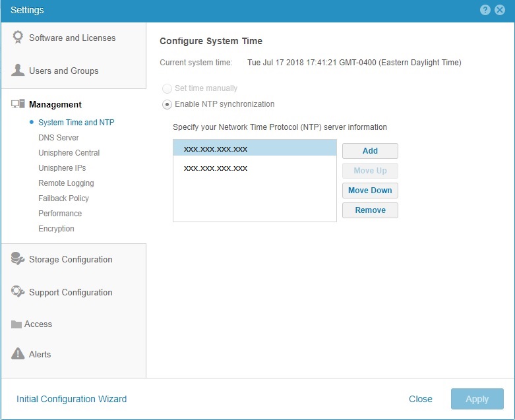Open the DNS Server settings page

[59, 138]
